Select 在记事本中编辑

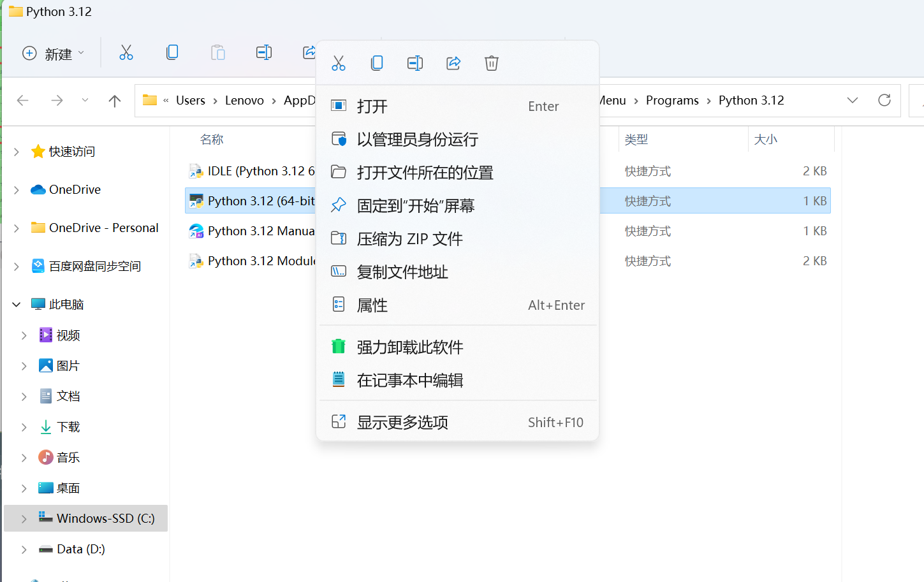coord(457,381)
